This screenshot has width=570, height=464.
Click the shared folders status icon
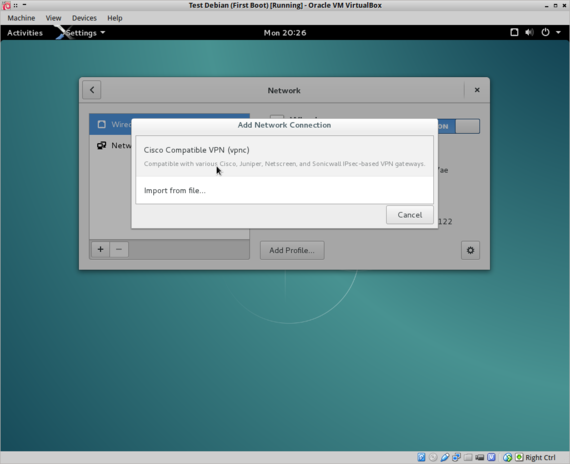pyautogui.click(x=468, y=457)
